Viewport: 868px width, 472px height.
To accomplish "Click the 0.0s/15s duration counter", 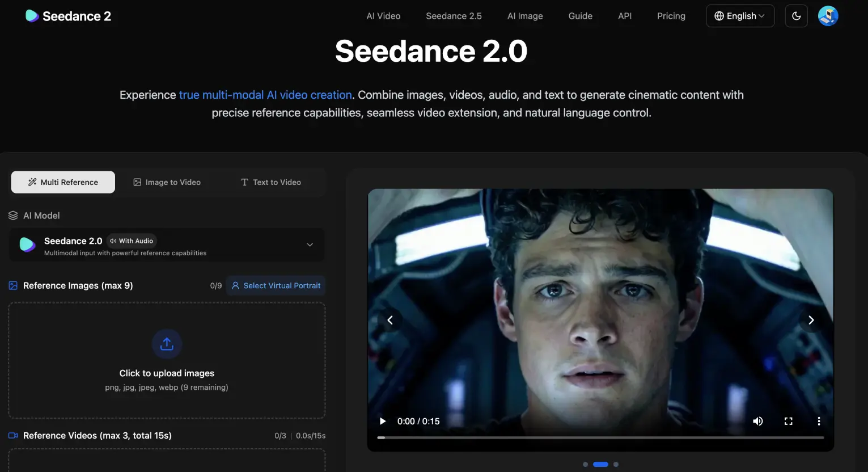I will [x=311, y=436].
